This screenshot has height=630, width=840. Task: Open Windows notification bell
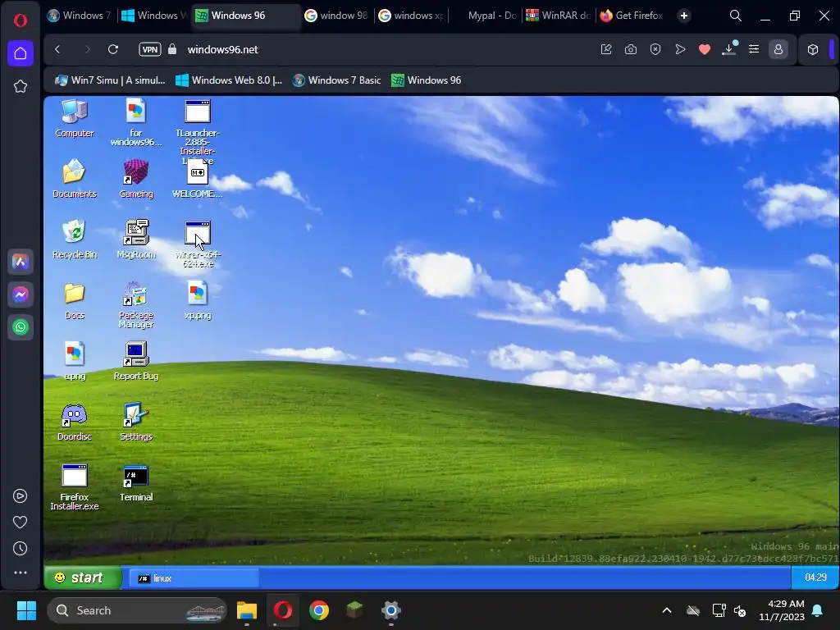click(818, 610)
